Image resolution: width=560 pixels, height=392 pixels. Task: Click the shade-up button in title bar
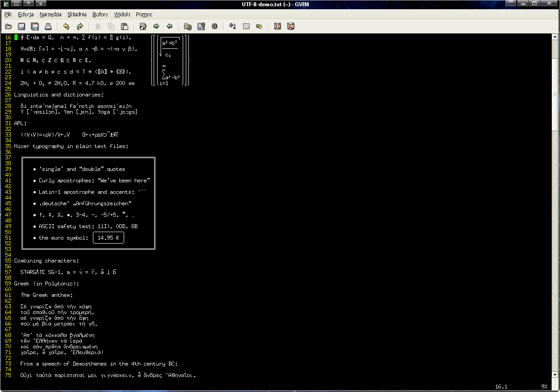(x=29, y=4)
